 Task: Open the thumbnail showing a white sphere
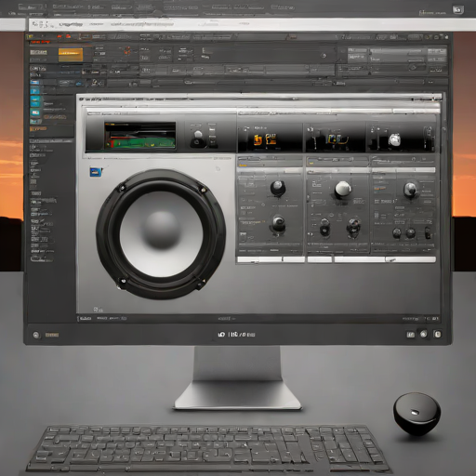pos(401,138)
